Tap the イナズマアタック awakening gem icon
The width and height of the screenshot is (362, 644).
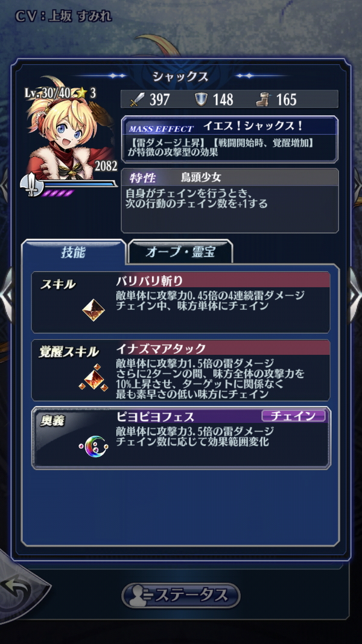pyautogui.click(x=94, y=377)
